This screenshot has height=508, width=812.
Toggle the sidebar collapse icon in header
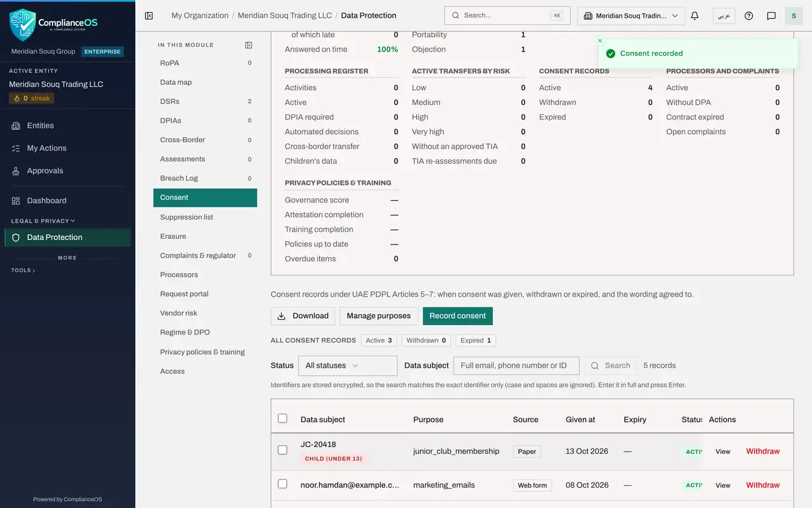(149, 16)
